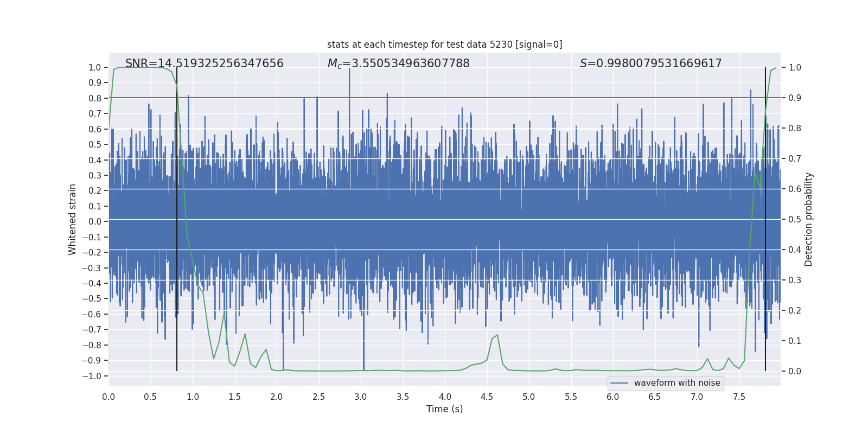This screenshot has height=434, width=868.
Task: Select the 0.2 tick on the Whitened strain axis
Action: 95,191
